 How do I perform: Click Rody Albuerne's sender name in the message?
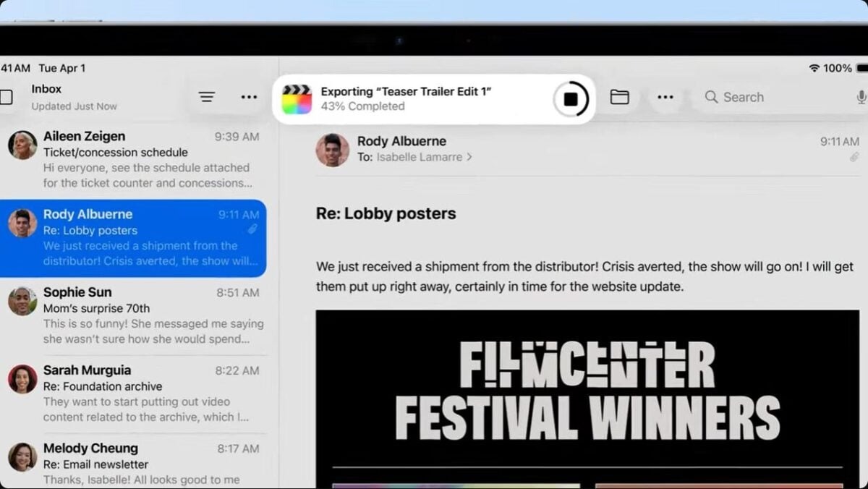coord(402,141)
